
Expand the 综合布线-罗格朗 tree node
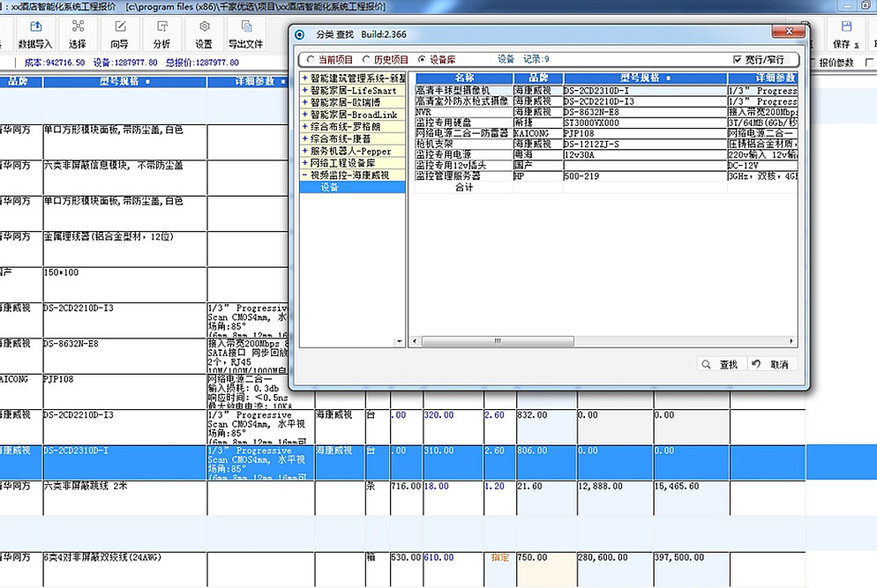(x=304, y=127)
